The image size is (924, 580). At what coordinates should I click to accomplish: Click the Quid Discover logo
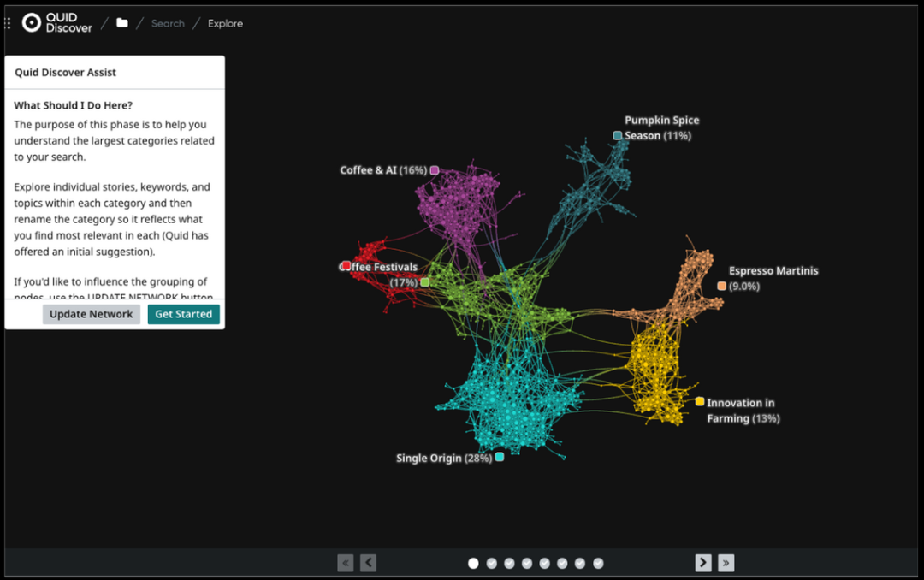(x=56, y=23)
